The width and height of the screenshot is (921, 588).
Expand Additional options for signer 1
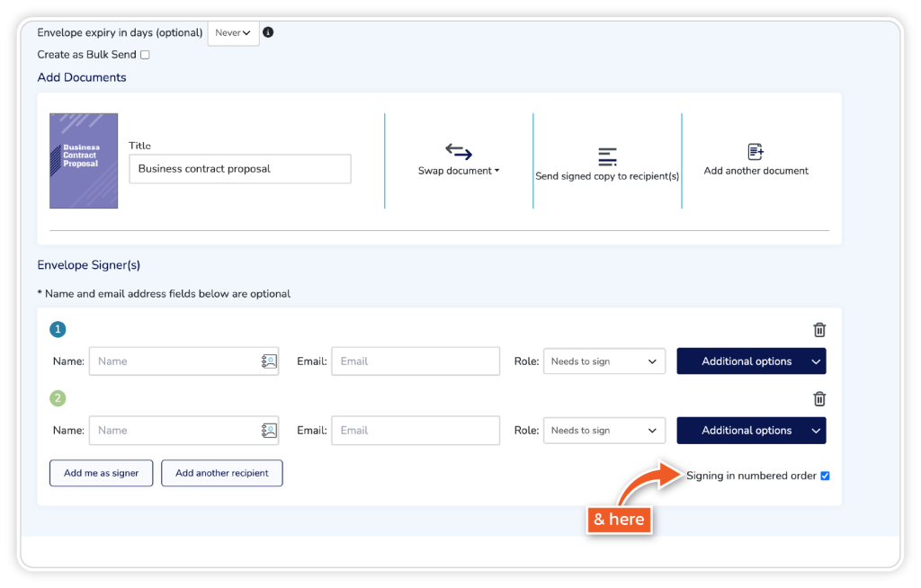click(750, 361)
